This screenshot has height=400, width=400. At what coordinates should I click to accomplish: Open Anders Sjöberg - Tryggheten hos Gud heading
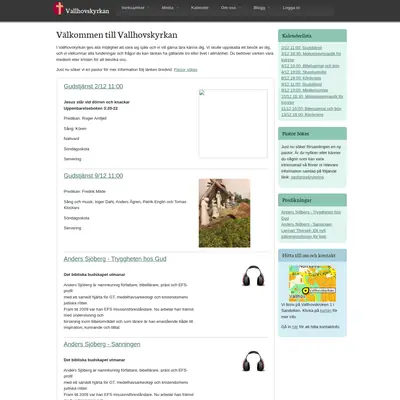[x=115, y=259]
